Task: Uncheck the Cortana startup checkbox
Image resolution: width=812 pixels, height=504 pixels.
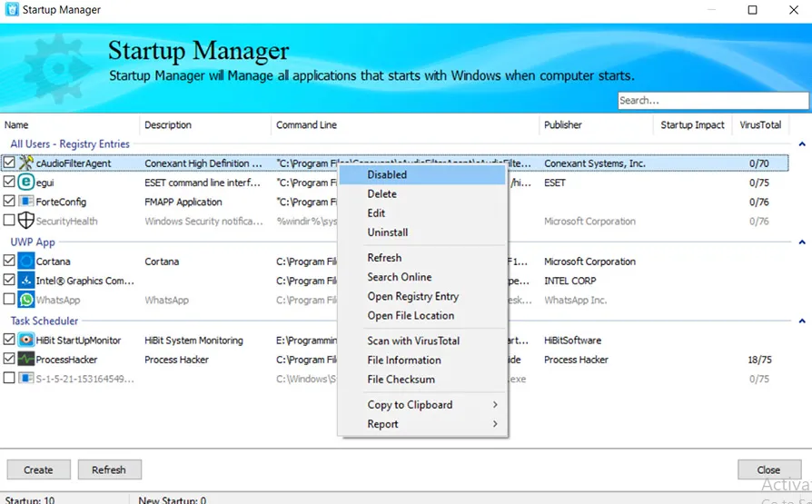Action: pyautogui.click(x=9, y=260)
